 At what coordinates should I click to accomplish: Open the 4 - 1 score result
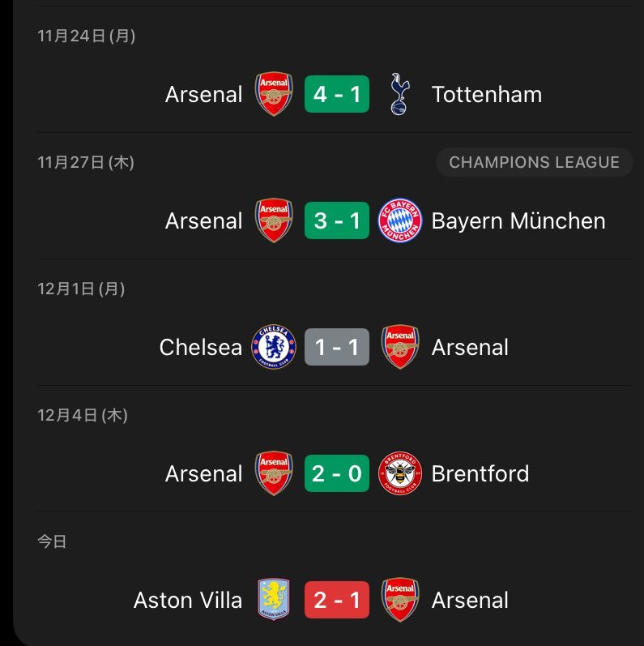337,94
